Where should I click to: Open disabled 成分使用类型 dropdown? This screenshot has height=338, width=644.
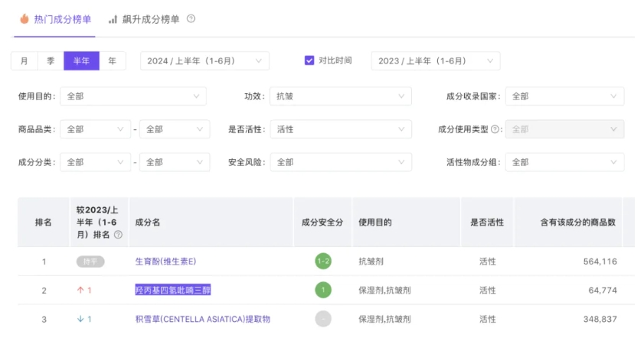click(564, 129)
